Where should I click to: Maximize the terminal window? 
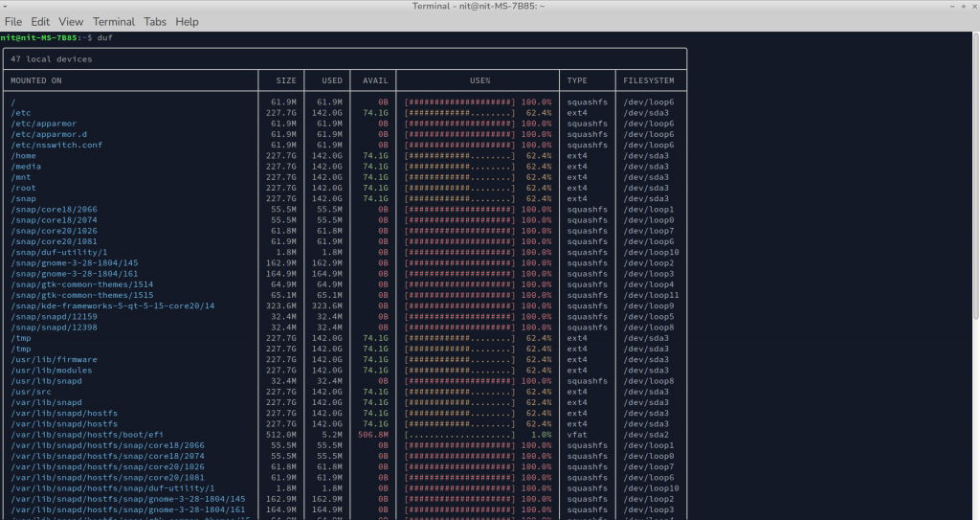point(964,6)
